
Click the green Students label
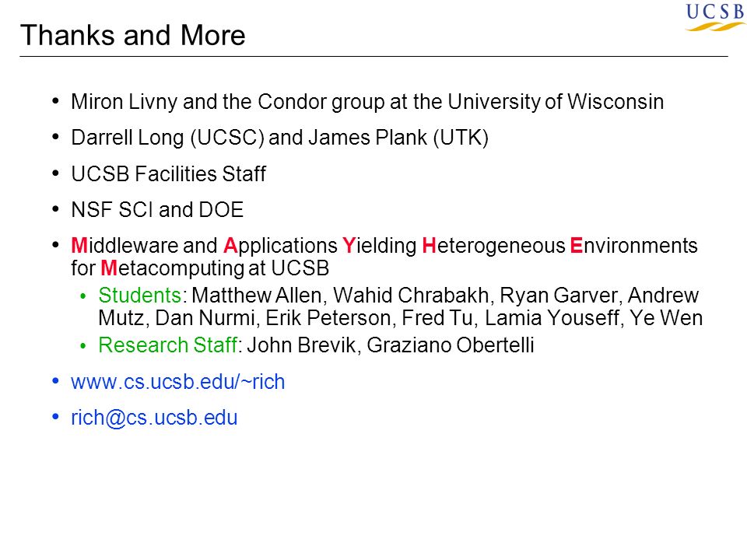(139, 296)
